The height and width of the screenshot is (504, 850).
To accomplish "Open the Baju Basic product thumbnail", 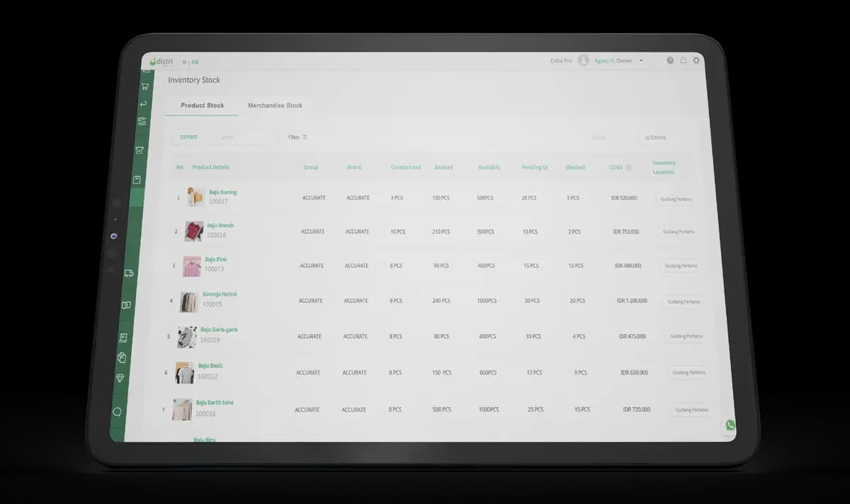I will pos(185,373).
